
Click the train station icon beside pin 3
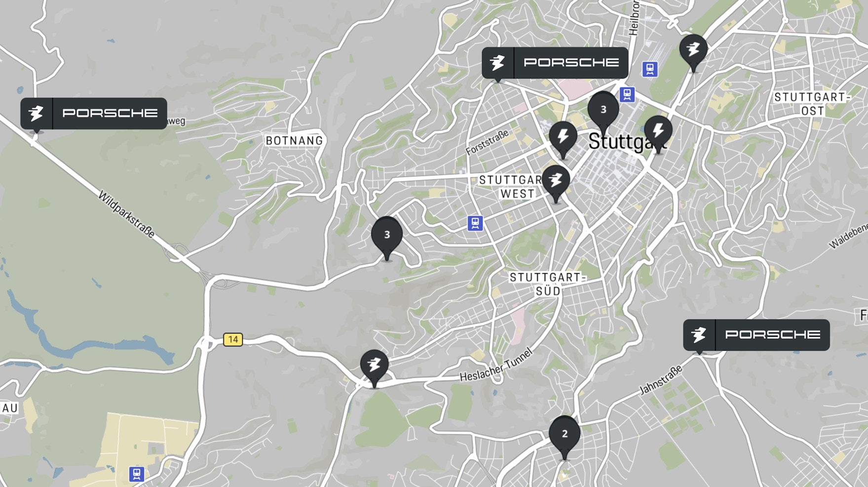[627, 94]
